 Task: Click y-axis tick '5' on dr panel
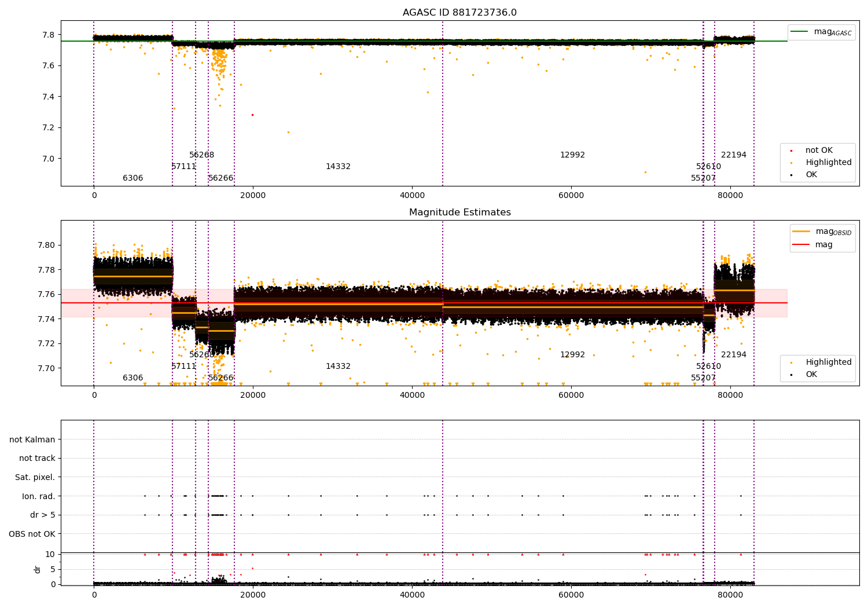(53, 570)
